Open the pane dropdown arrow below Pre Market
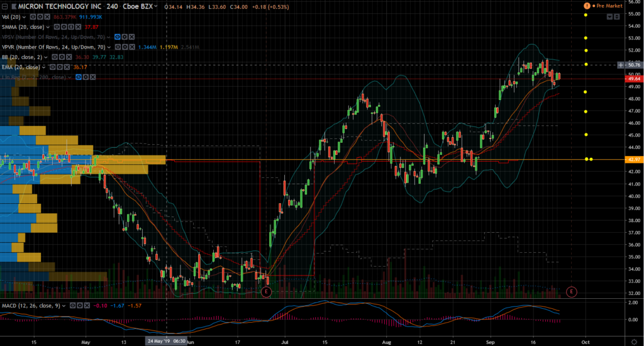 pos(609,17)
